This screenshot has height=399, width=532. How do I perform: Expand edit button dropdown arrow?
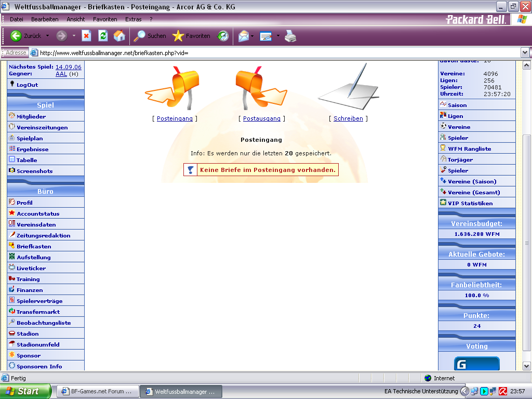coord(278,36)
